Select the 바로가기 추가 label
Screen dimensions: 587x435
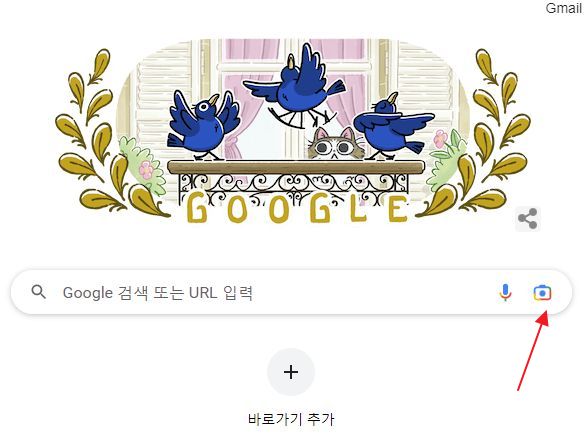click(x=291, y=419)
